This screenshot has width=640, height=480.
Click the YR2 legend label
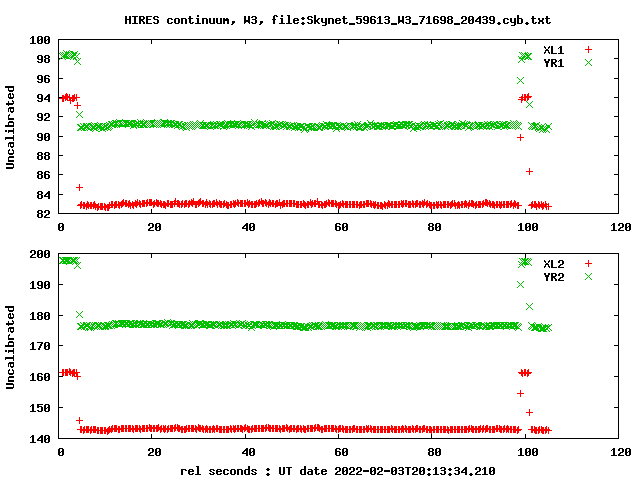pos(553,277)
